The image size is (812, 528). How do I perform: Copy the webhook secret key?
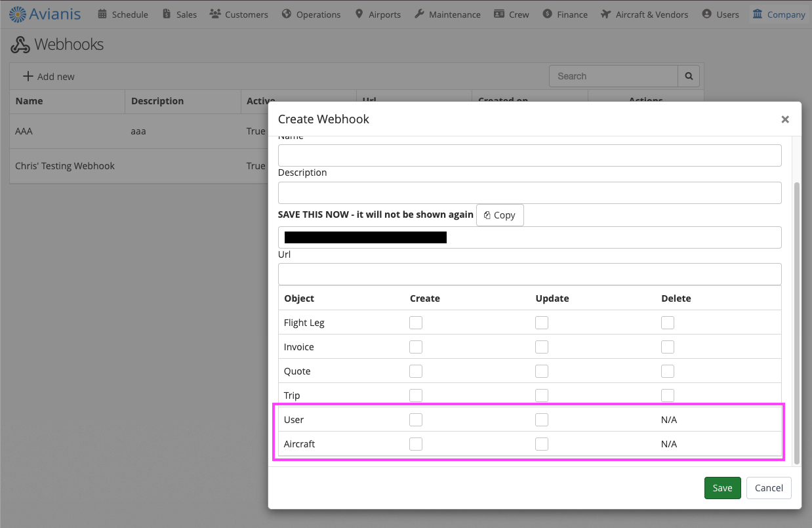coord(500,215)
